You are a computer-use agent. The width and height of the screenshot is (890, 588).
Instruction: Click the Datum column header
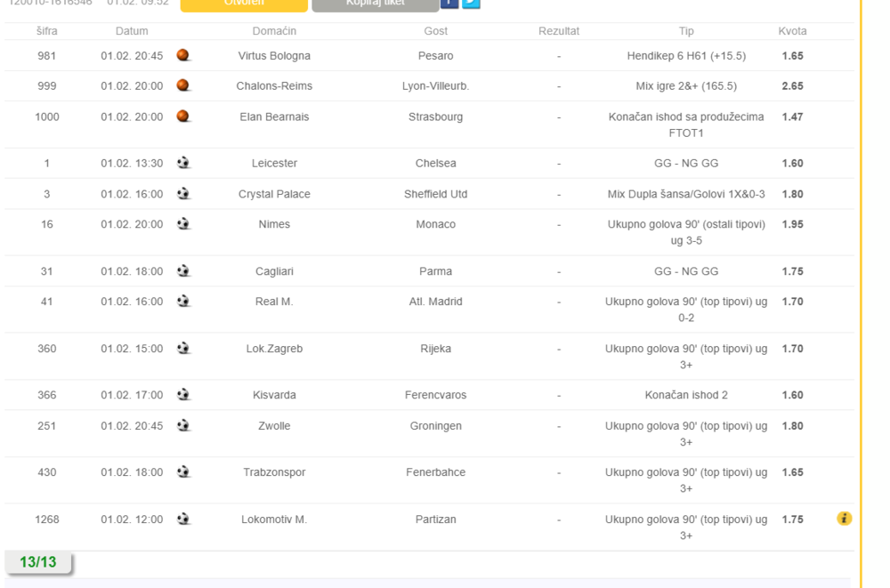[x=132, y=31]
